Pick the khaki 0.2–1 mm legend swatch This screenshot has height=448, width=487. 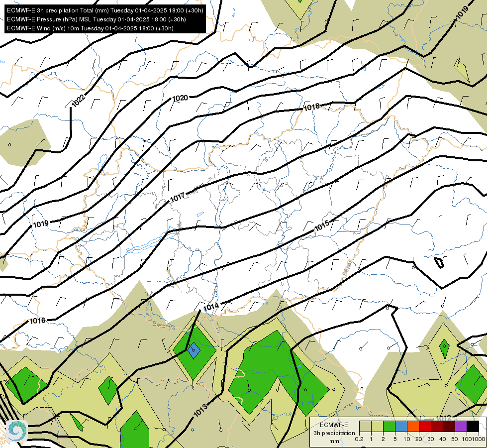pos(365,426)
